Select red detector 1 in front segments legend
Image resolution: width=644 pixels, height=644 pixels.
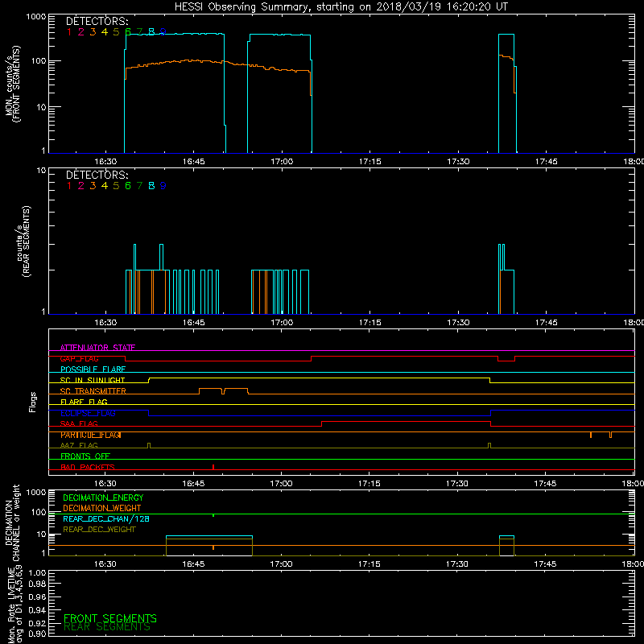tap(69, 32)
